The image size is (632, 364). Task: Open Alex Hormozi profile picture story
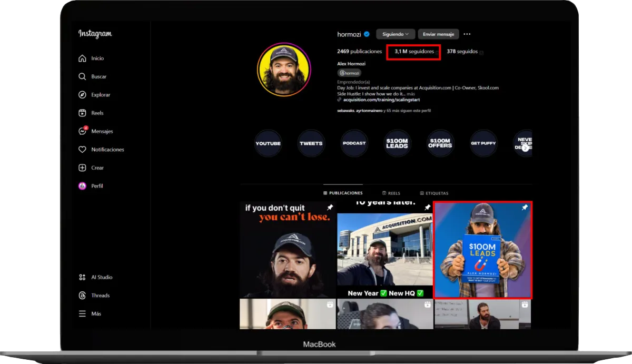click(x=284, y=69)
